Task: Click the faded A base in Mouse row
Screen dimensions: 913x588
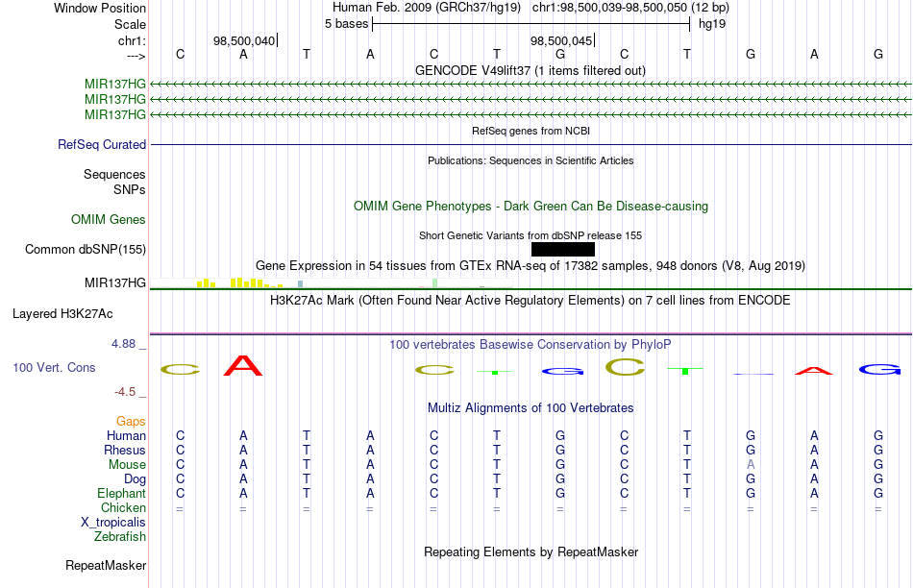Action: [x=751, y=465]
